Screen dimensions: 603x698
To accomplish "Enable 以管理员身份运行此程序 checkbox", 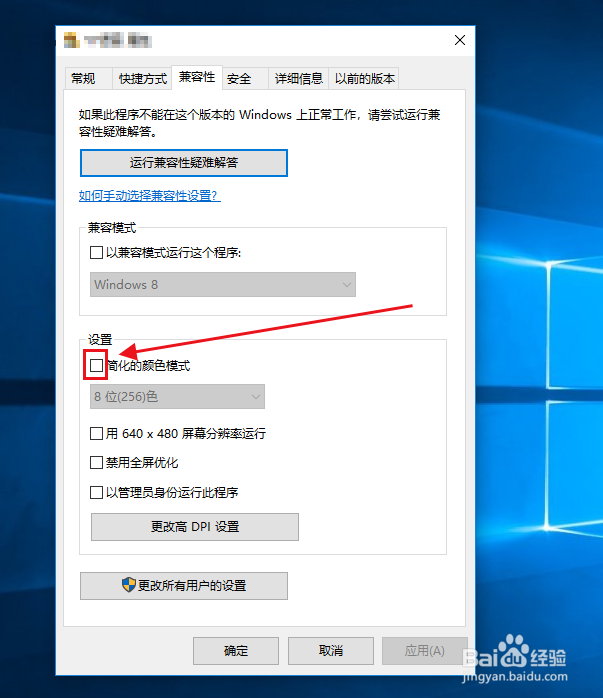I will (96, 492).
